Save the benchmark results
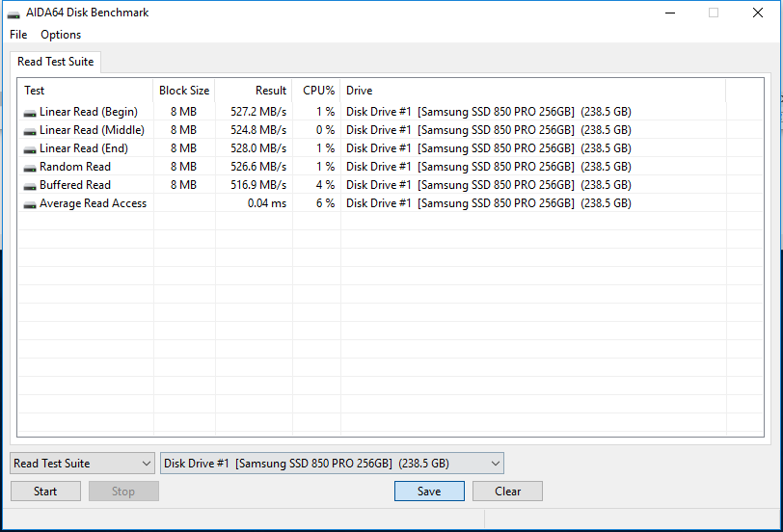Screen dimensions: 783x532 click(x=429, y=492)
